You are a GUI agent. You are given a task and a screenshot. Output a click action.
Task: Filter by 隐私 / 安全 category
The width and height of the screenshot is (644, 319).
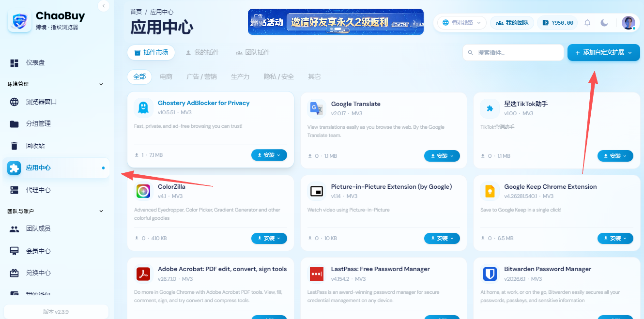[x=279, y=76]
